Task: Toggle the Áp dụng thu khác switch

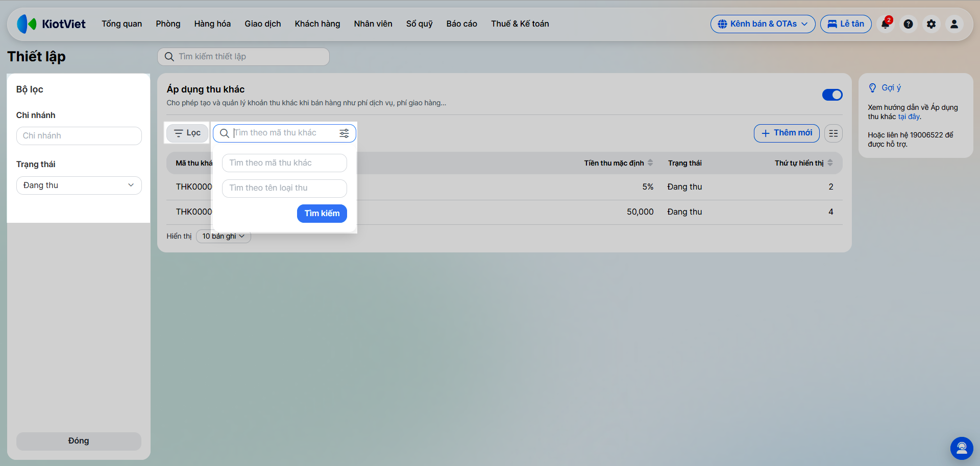Action: (x=832, y=95)
